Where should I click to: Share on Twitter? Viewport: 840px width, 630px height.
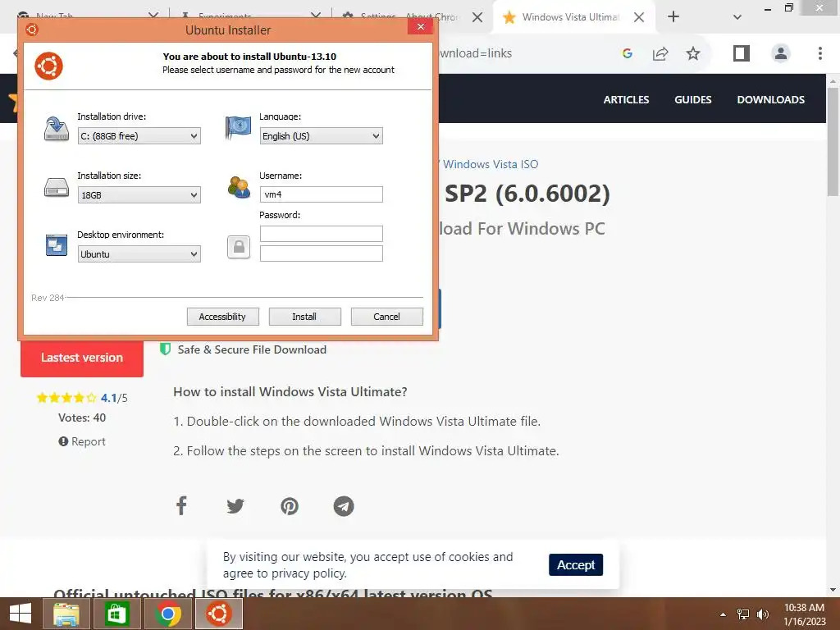click(235, 505)
